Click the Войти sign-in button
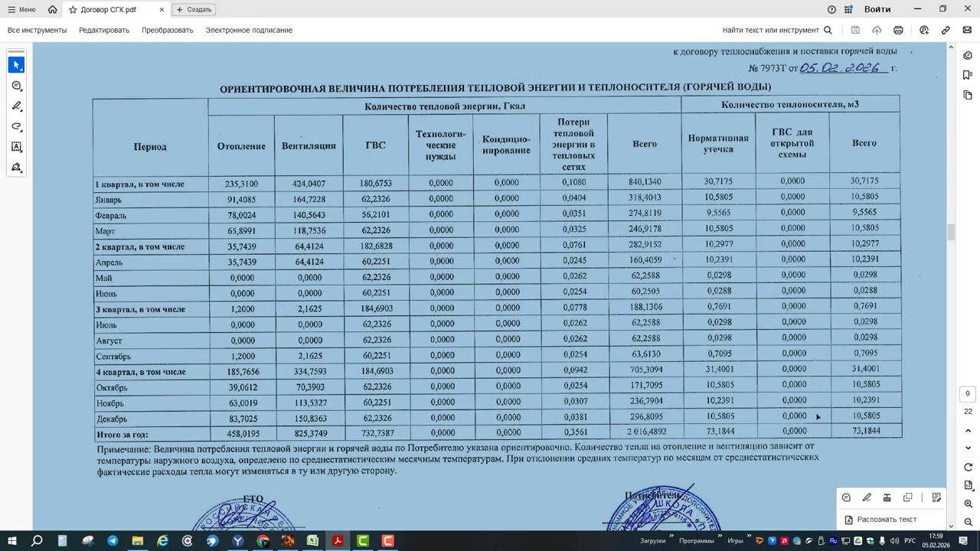 coord(877,9)
